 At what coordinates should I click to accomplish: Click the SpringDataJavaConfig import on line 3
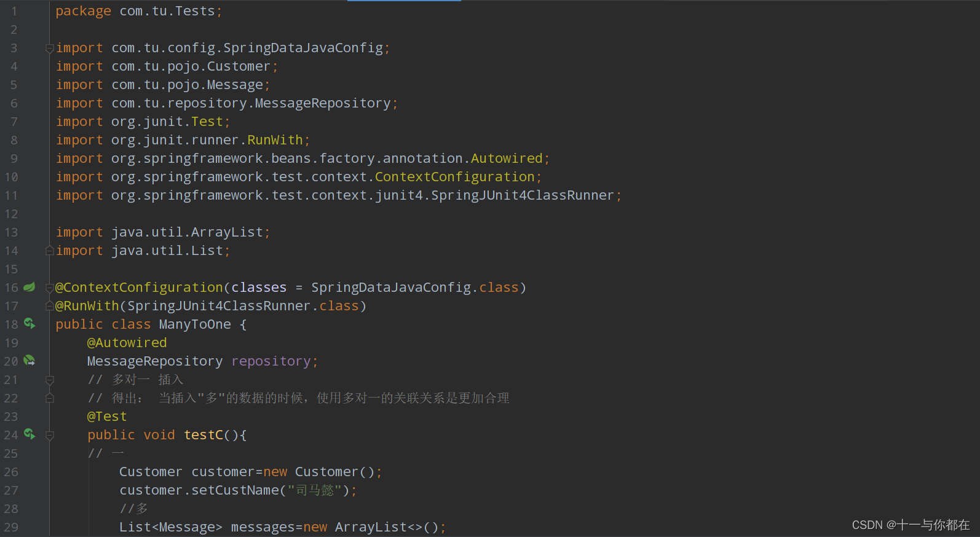(303, 48)
